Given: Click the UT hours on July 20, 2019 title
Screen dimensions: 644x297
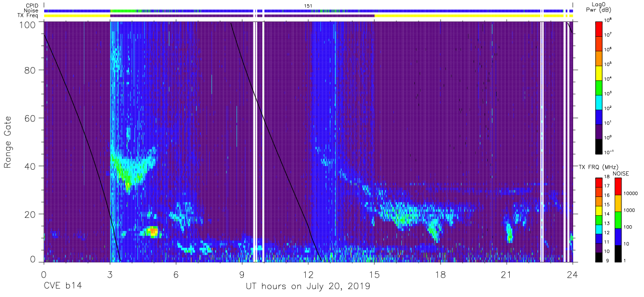Looking at the screenshot, I should pos(308,287).
